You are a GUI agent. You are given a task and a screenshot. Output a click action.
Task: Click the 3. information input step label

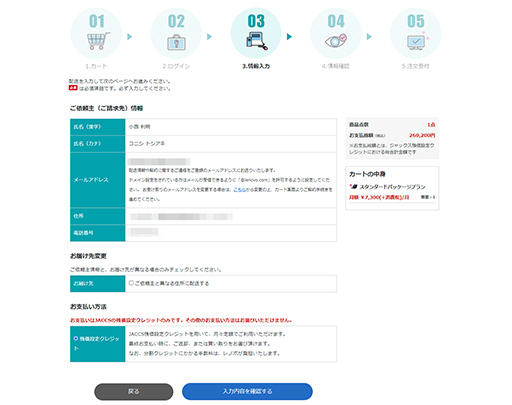(x=256, y=66)
